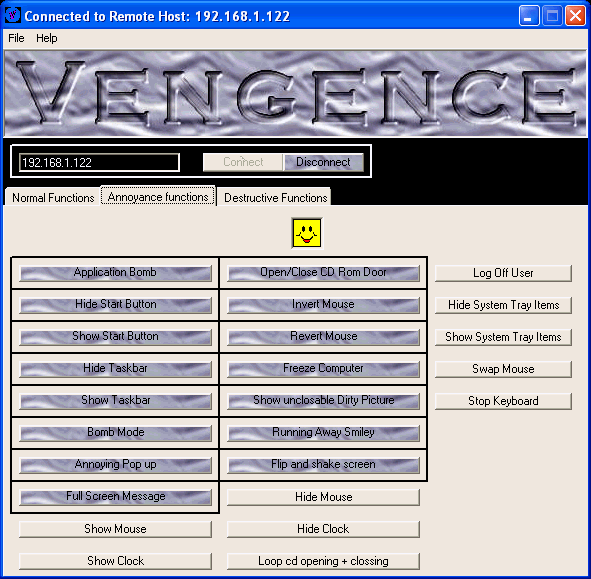This screenshot has height=579, width=591.
Task: Click Show System Tray Items button
Action: pyautogui.click(x=503, y=337)
